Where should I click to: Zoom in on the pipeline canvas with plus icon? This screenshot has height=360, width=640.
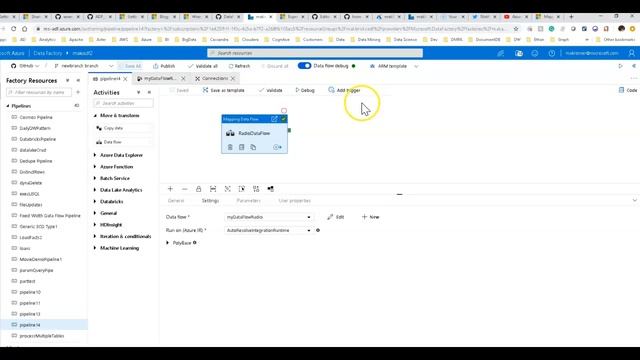(170, 189)
